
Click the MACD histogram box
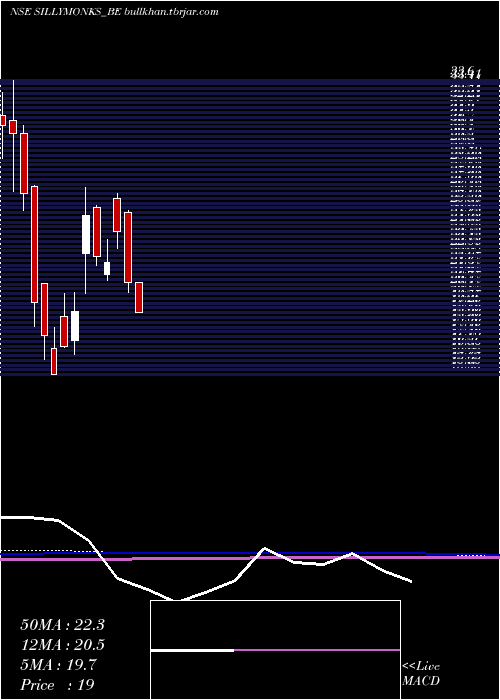coord(275,650)
